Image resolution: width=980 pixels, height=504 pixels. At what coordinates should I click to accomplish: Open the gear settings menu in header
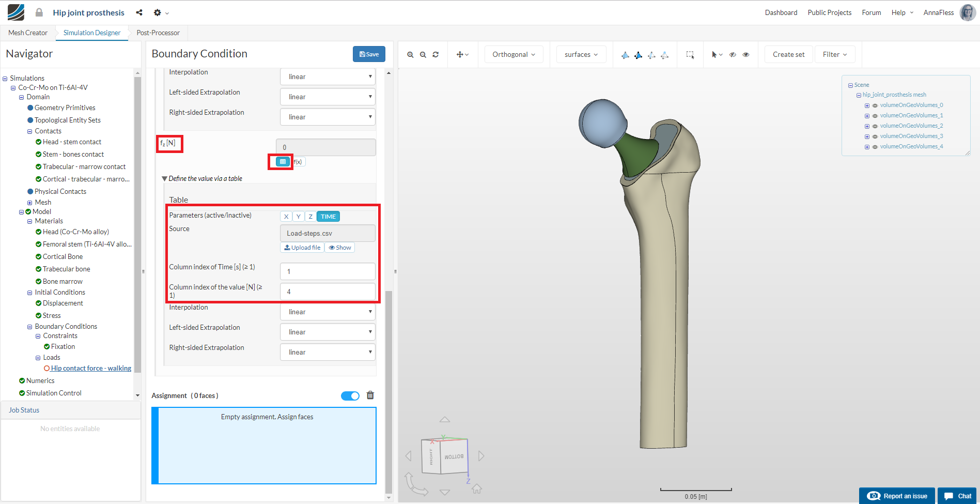161,12
